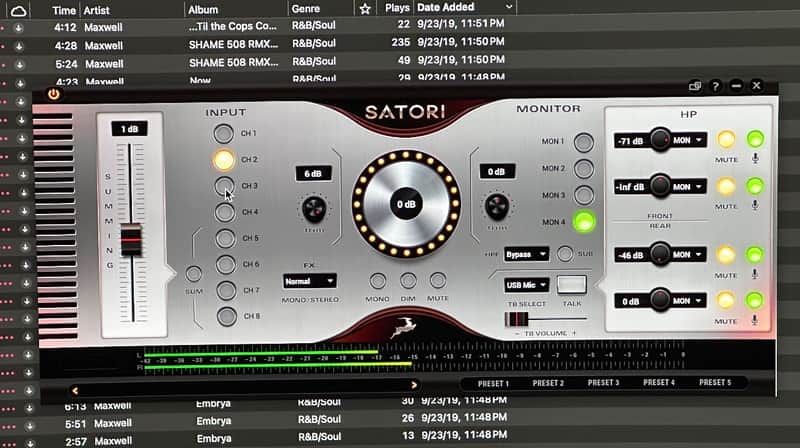
Task: Open MON source dropdown on 0 dB HP row
Action: point(689,301)
